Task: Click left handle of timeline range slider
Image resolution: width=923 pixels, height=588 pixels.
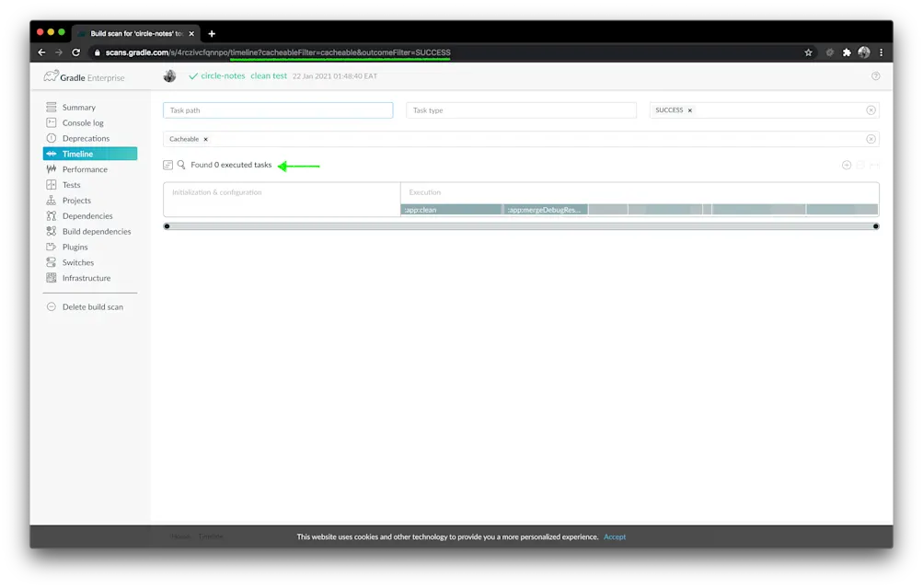Action: (167, 226)
